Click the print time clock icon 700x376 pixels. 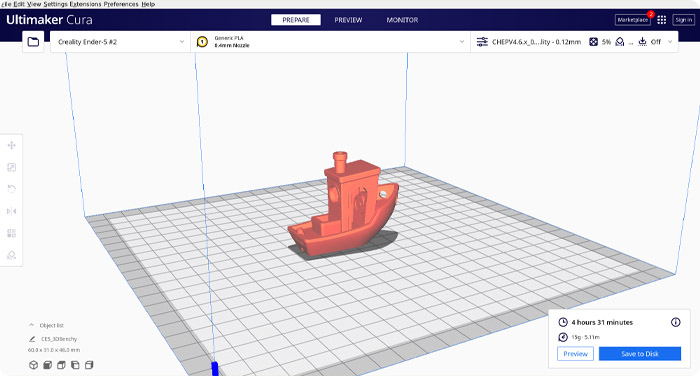point(563,322)
